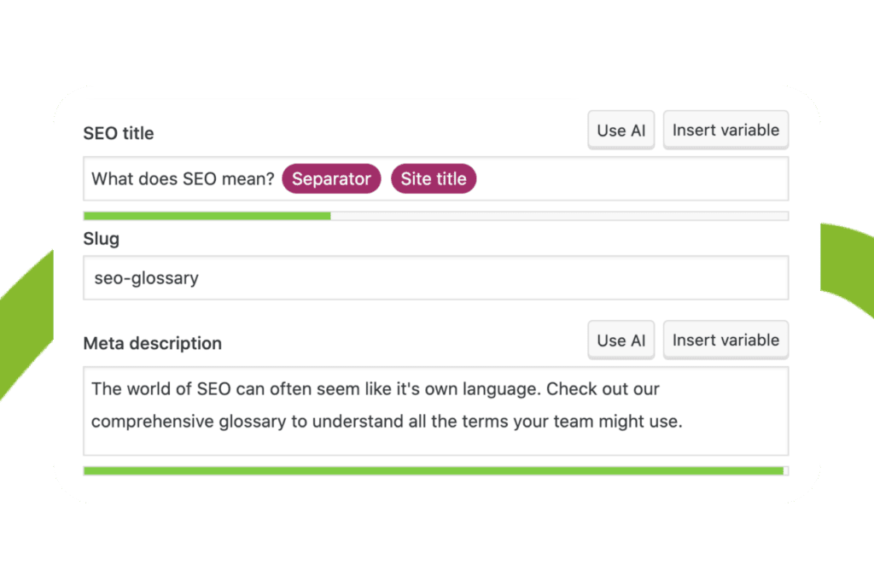874x588 pixels.
Task: Select the Site title variable tag
Action: pyautogui.click(x=433, y=179)
